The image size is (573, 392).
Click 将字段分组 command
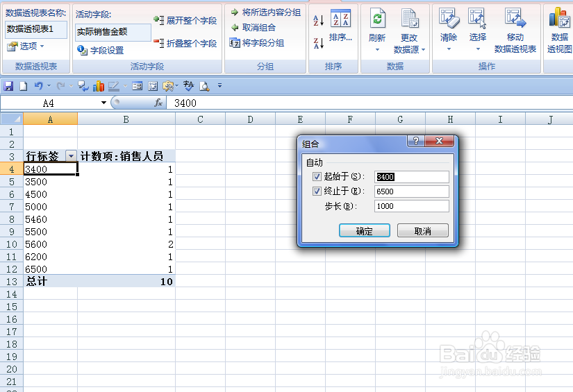coord(256,43)
